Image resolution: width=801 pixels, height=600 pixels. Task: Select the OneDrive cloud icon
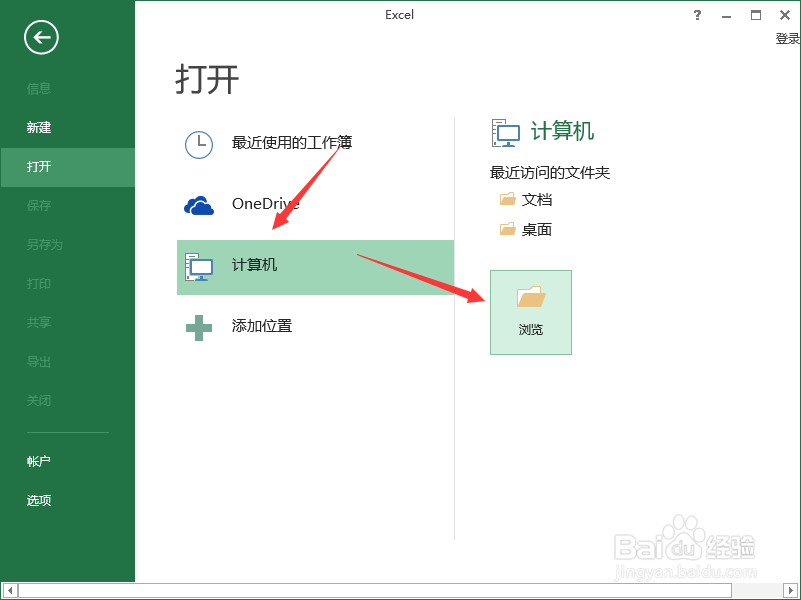click(x=199, y=204)
